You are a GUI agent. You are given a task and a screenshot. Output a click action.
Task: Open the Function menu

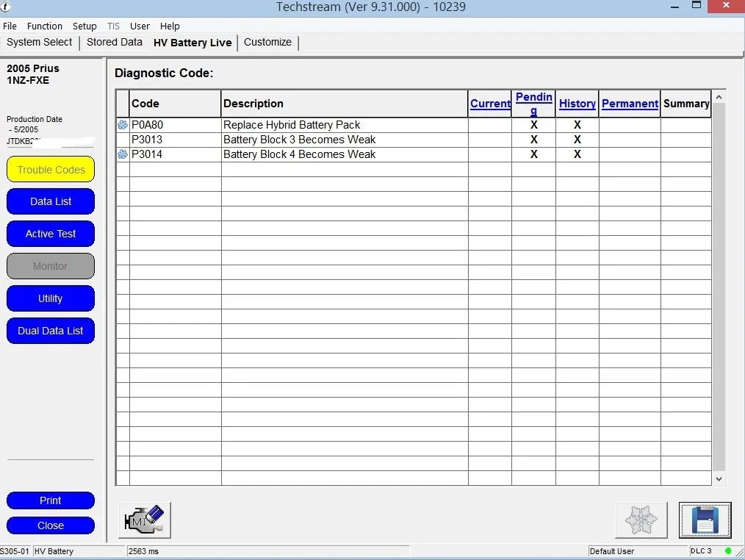pyautogui.click(x=45, y=26)
